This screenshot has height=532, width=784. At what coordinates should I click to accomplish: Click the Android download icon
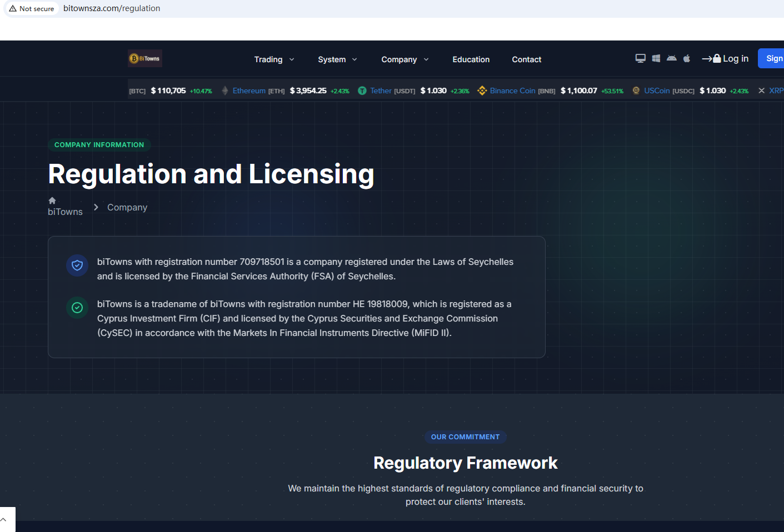(671, 58)
